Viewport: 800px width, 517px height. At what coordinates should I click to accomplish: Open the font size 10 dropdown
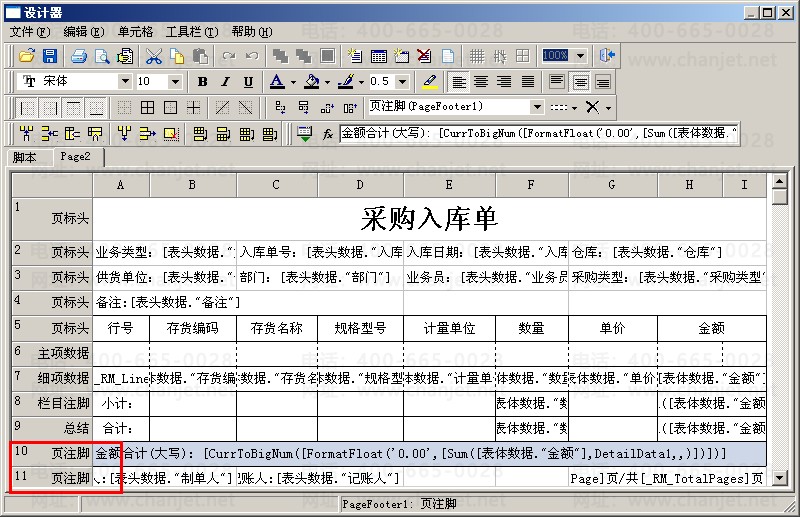pos(175,81)
